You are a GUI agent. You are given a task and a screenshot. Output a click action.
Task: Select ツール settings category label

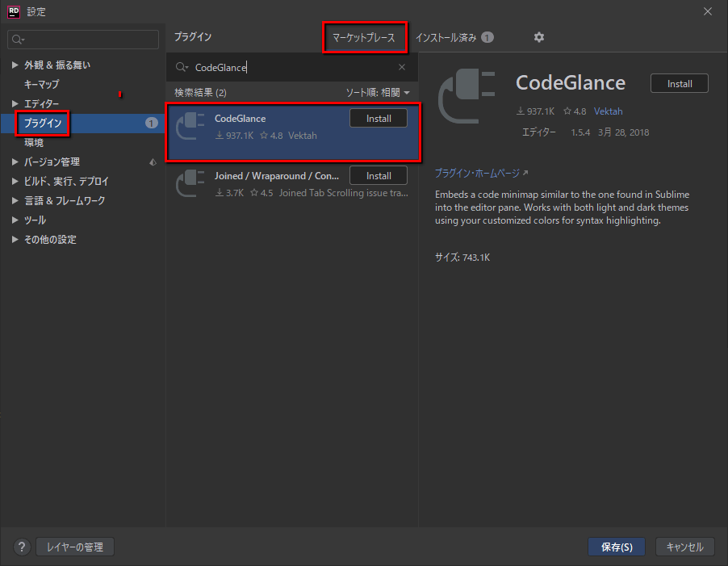(35, 220)
